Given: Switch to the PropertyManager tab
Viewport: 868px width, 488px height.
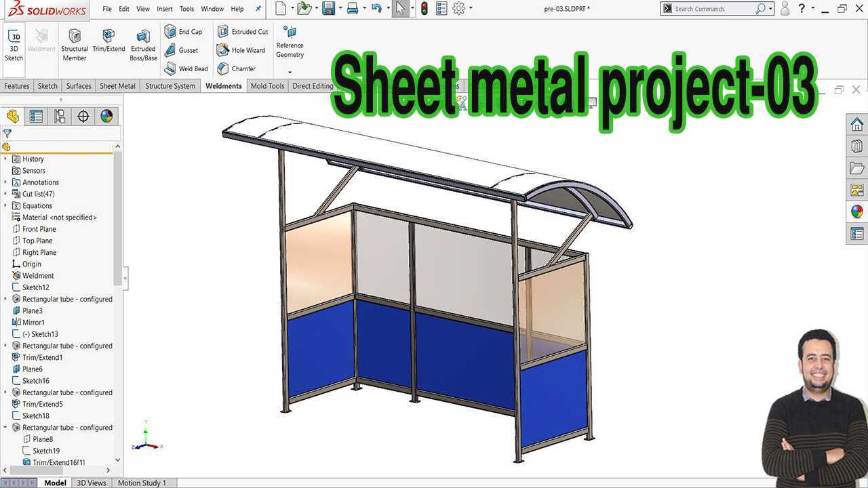Looking at the screenshot, I should tap(36, 117).
